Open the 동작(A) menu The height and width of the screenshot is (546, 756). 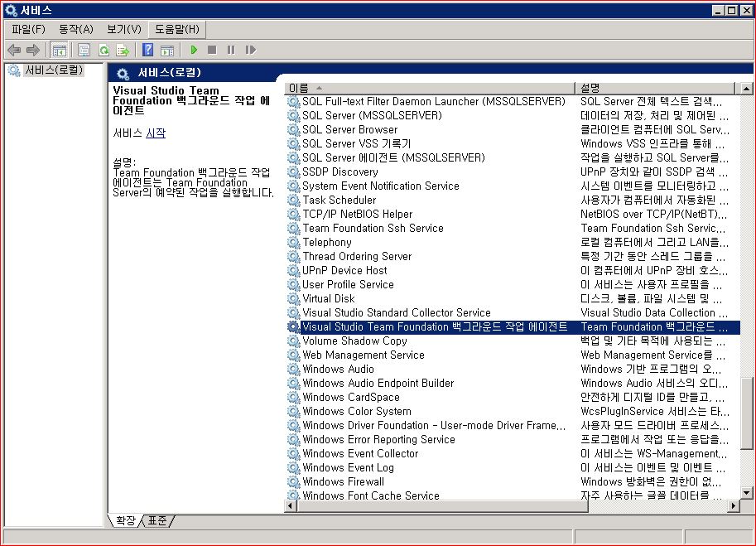point(75,28)
